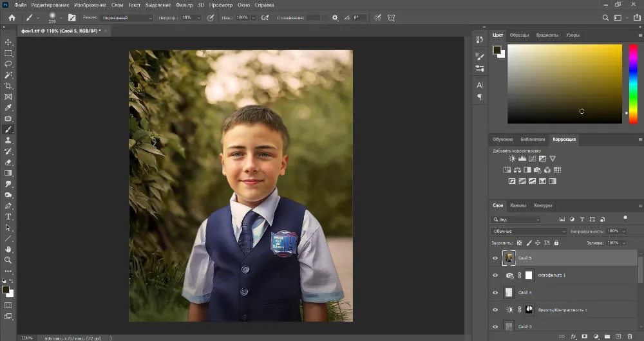Select the Crop tool
The height and width of the screenshot is (341, 644).
tap(8, 86)
